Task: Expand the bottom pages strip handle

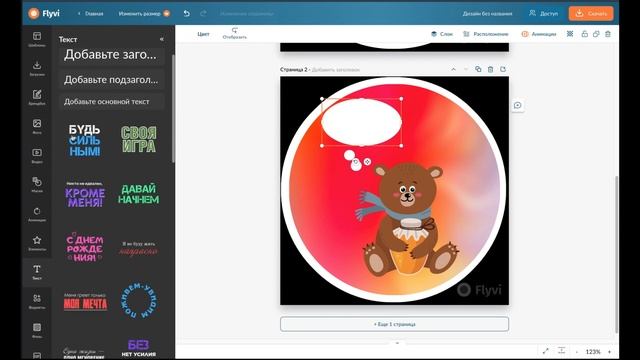Action: (397, 343)
